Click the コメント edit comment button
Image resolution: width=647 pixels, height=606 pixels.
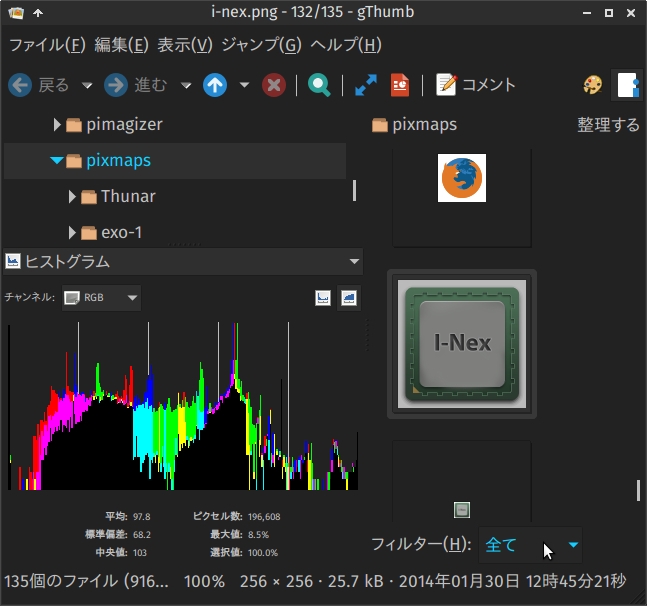476,85
